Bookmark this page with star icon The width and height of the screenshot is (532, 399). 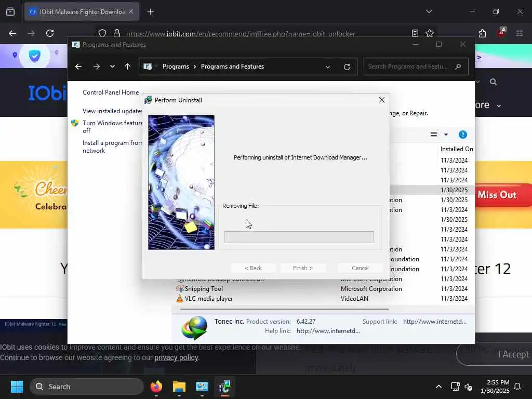[430, 33]
